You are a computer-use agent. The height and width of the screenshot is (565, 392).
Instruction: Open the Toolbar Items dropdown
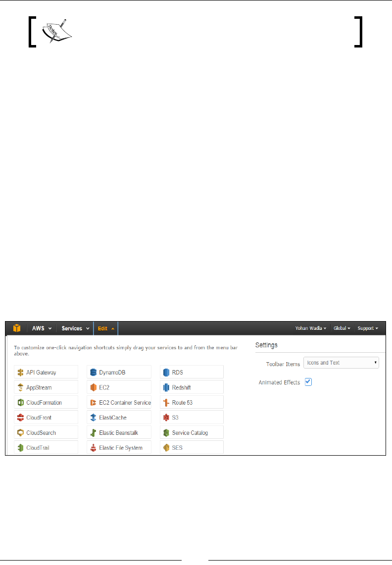click(x=341, y=363)
